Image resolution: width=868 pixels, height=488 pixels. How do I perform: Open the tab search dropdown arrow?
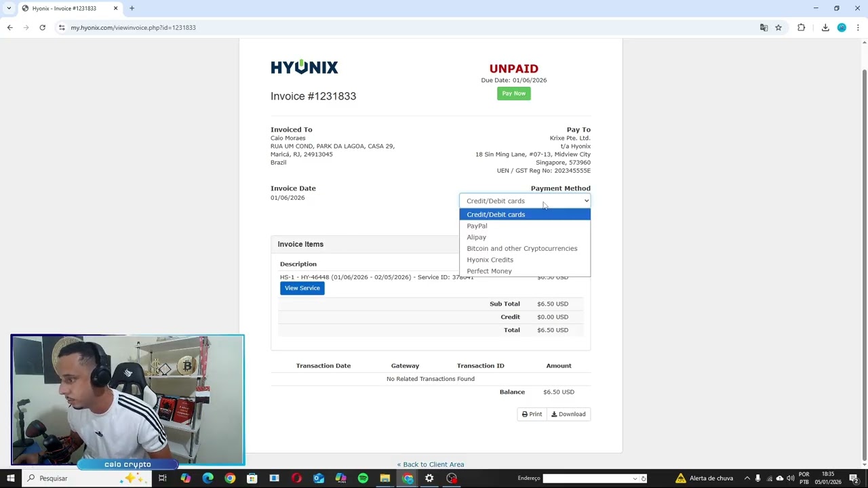click(x=9, y=8)
